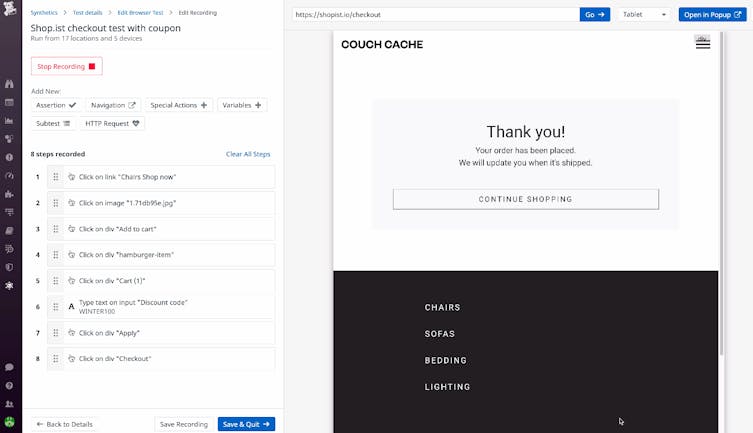Screen dimensions: 753x433
Task: Open the exclamation-mark monitors sidebar icon
Action: coord(9,157)
